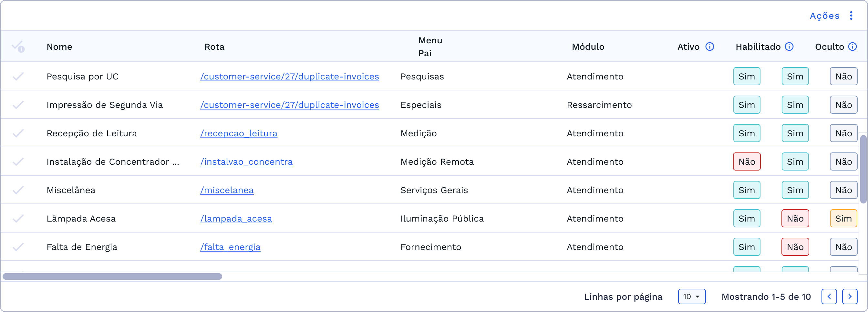Click the previous page chevron
The image size is (868, 312).
(830, 296)
